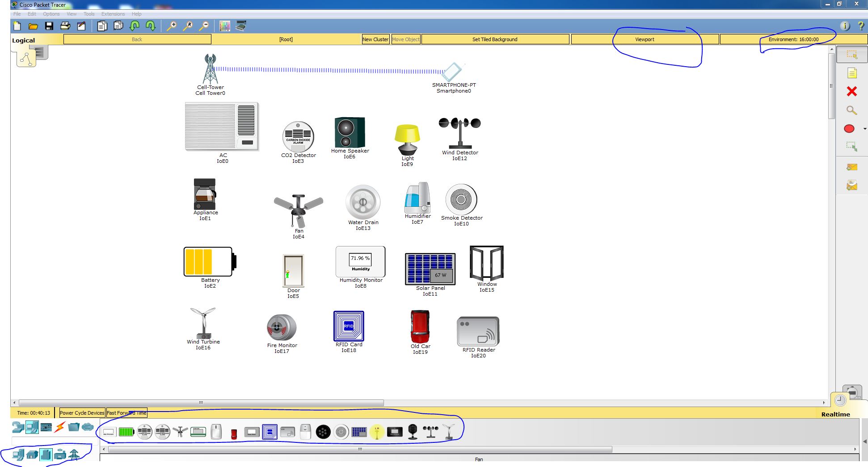Click Fast Forward Time button
Image resolution: width=868 pixels, height=467 pixels.
126,413
